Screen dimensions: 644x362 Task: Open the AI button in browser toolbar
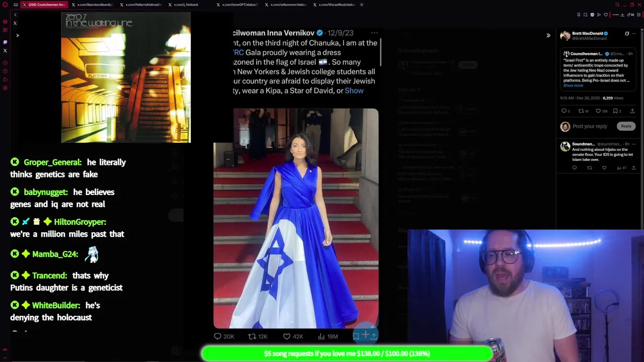(630, 15)
